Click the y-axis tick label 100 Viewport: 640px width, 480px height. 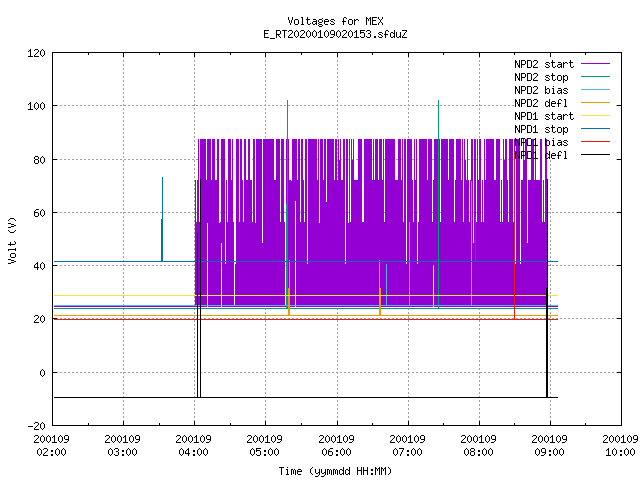click(x=36, y=106)
